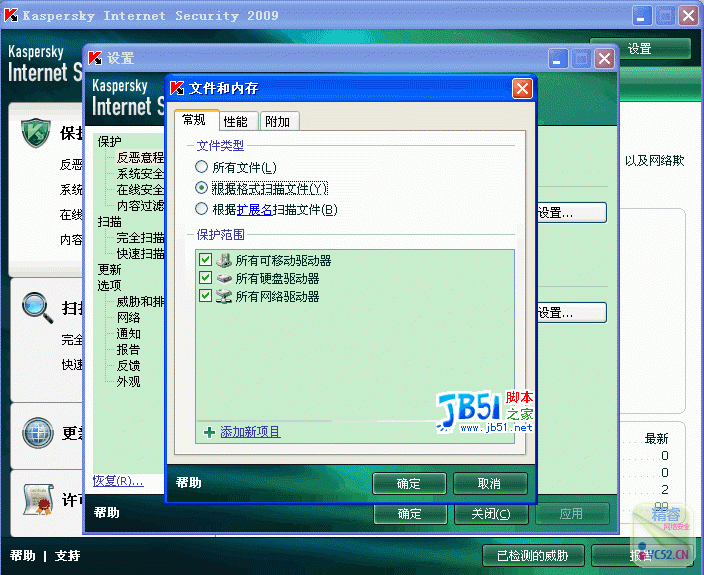Select 选项 in settings tree

(x=109, y=285)
